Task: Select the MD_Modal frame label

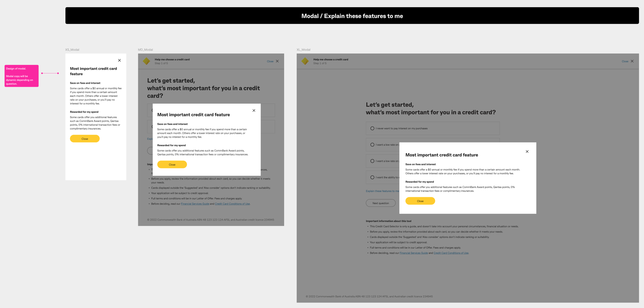Action: (x=145, y=50)
